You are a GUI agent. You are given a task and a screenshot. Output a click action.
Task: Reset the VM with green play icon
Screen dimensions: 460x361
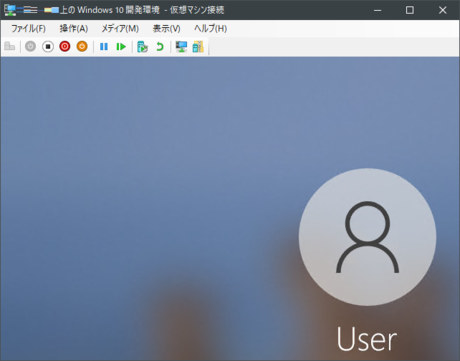[x=121, y=46]
